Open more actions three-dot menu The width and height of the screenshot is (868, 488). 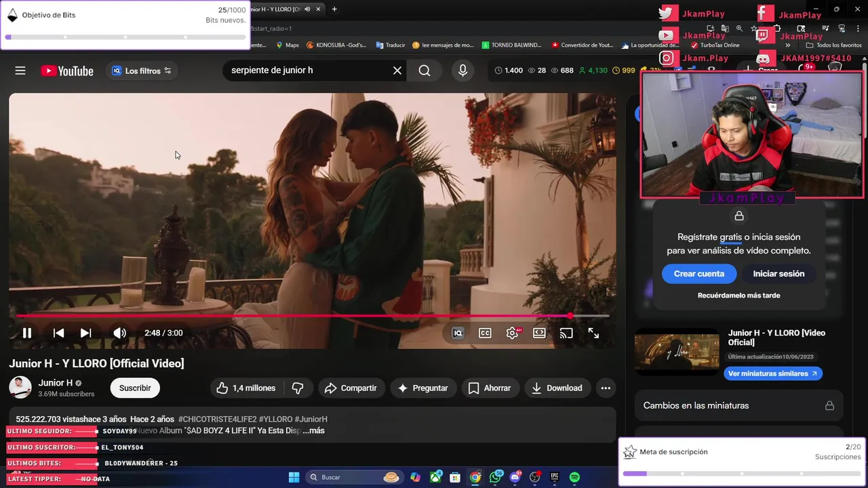606,388
